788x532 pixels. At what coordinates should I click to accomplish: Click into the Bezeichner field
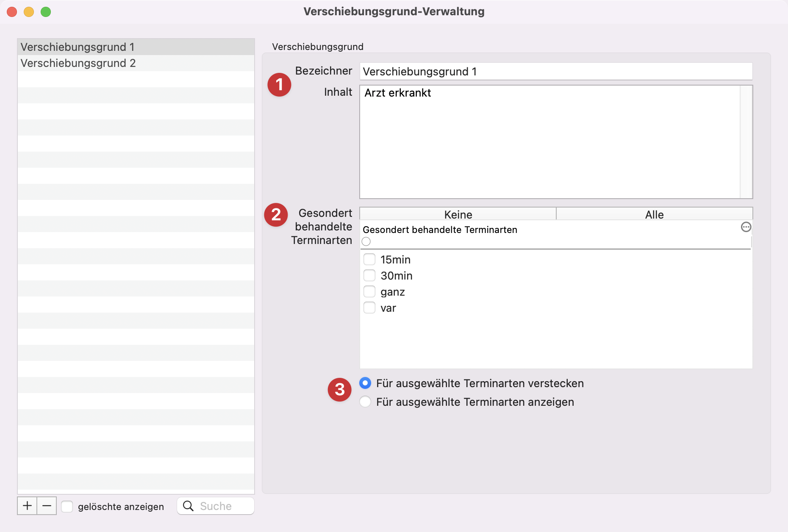click(x=556, y=71)
